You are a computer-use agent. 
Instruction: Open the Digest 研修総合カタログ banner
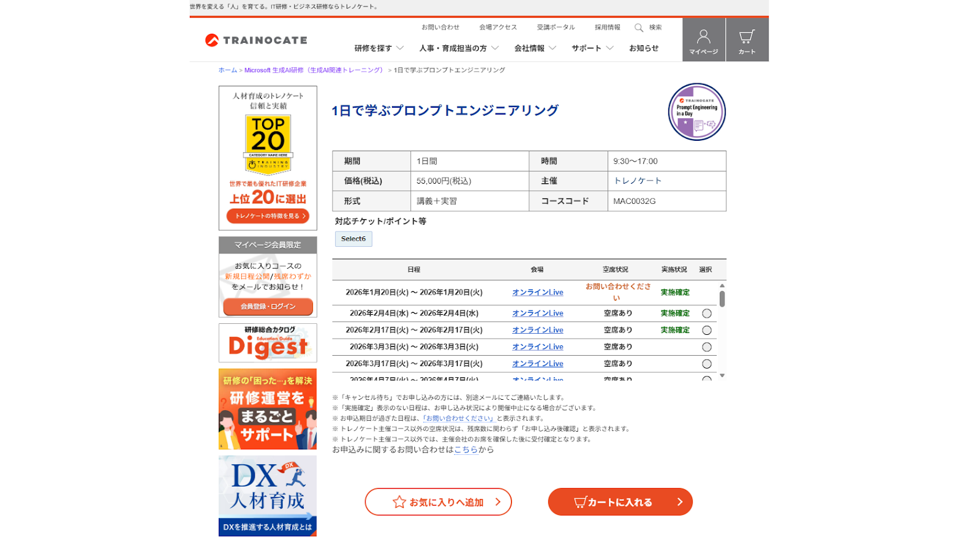[x=268, y=343]
